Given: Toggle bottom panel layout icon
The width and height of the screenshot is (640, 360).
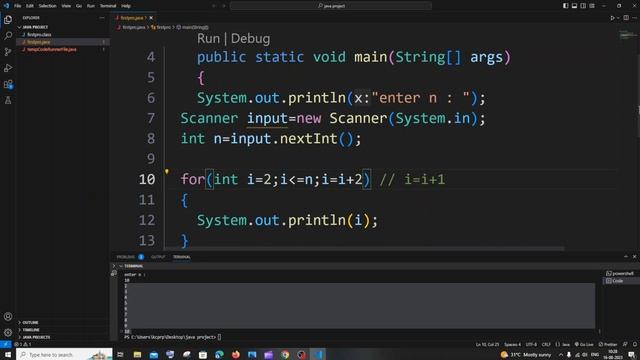Looking at the screenshot, I should [x=574, y=6].
